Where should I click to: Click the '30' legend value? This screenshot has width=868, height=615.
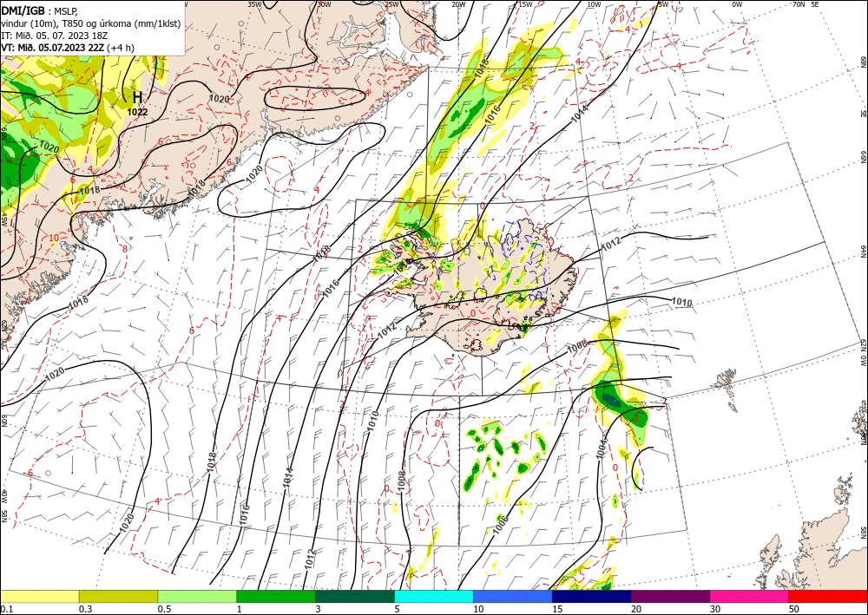[x=714, y=608]
